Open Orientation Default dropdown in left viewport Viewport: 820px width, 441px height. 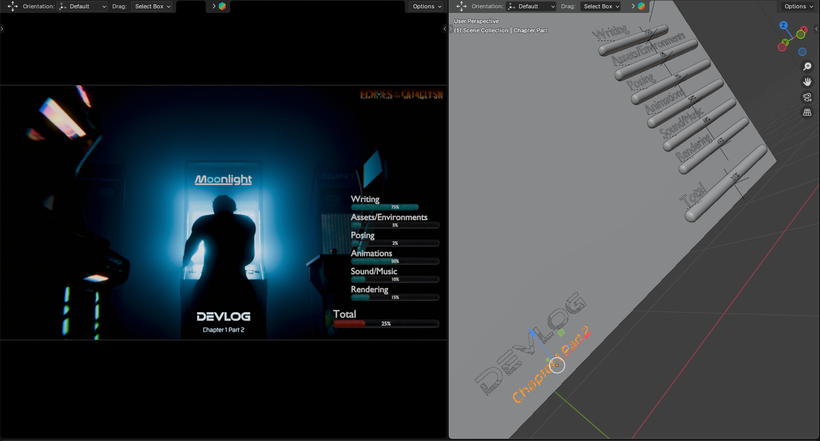click(83, 6)
